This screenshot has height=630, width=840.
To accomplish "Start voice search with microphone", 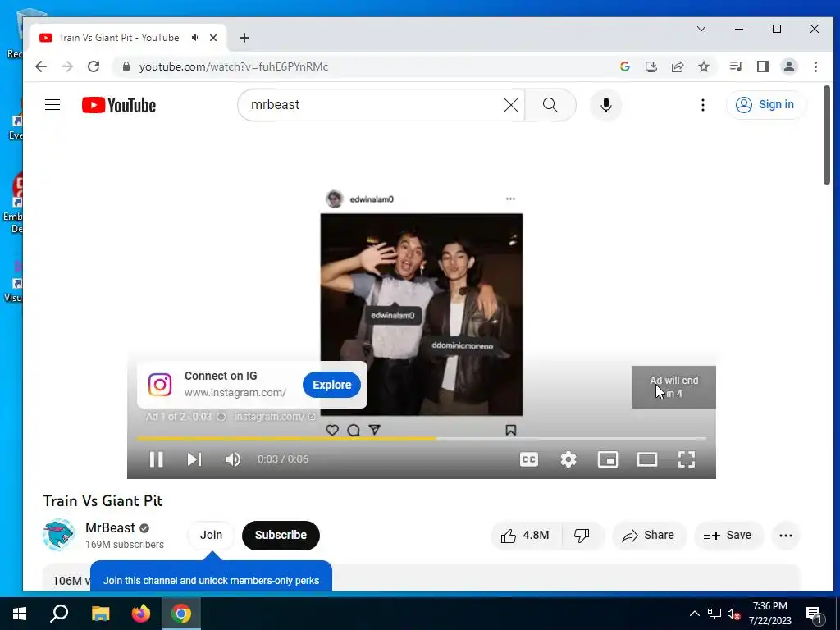I will click(606, 105).
